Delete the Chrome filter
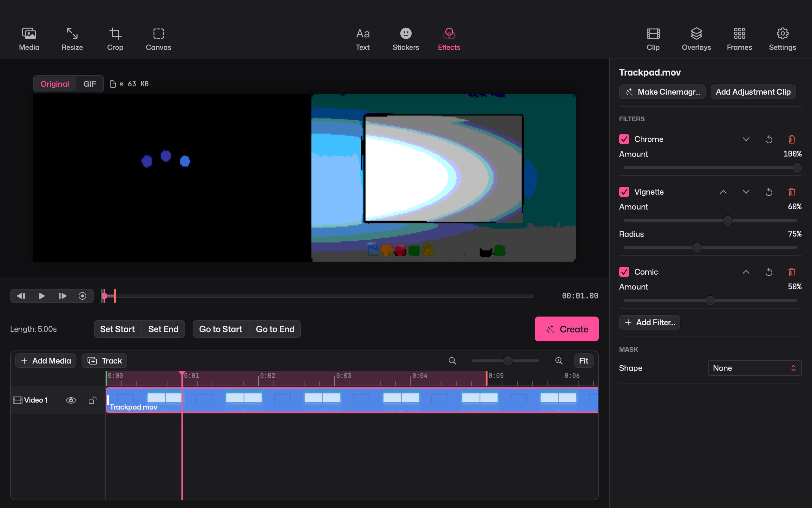Viewport: 812px width, 508px height. [x=791, y=139]
